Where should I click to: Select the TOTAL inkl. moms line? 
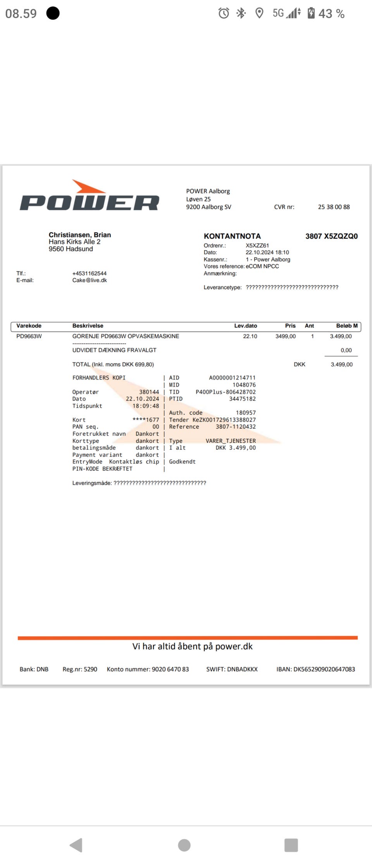[x=113, y=365]
